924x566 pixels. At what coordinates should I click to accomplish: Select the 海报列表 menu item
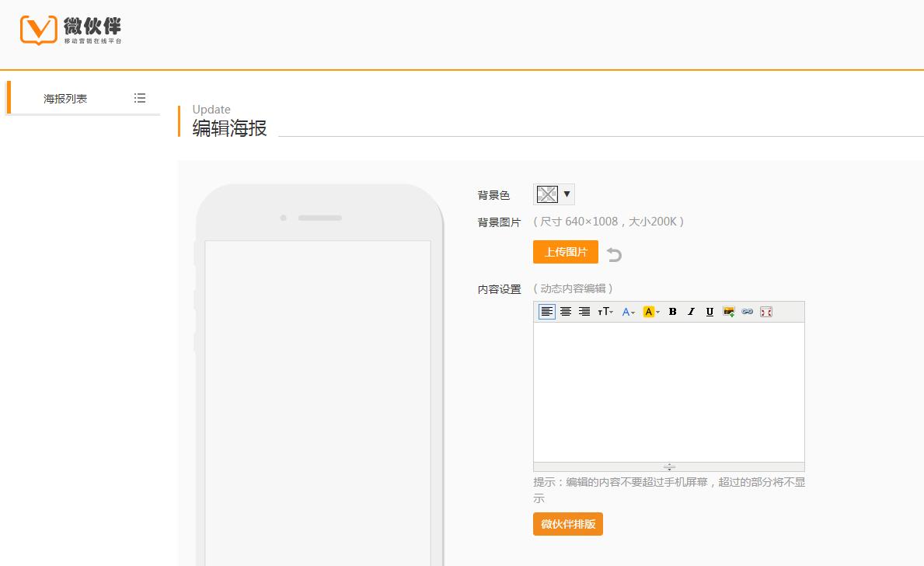point(65,98)
